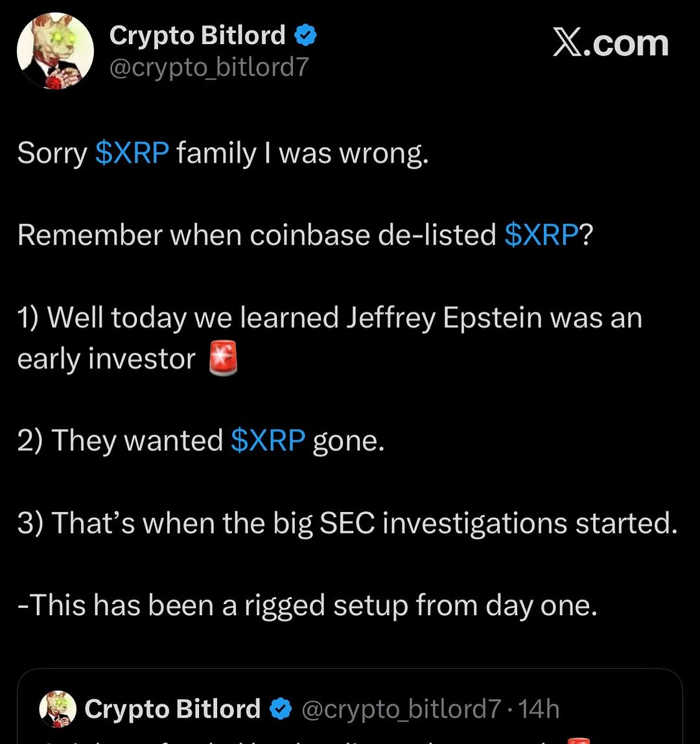
Task: Open Crypto Bitlord's profile picture at top
Action: [x=55, y=51]
